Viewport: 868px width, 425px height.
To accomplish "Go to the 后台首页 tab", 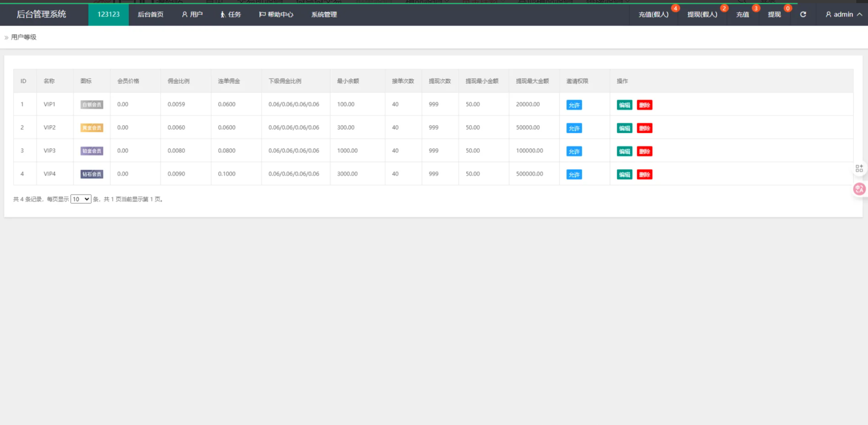I will tap(151, 14).
